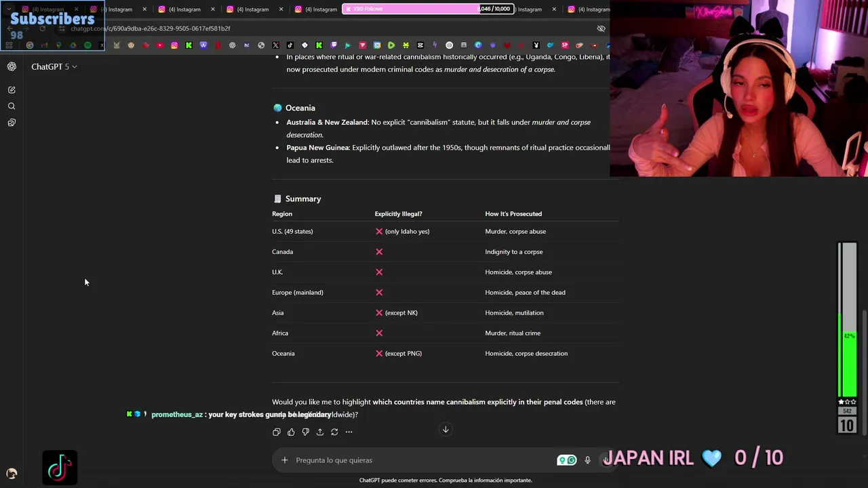
Task: Share the response via share icon
Action: (x=320, y=432)
